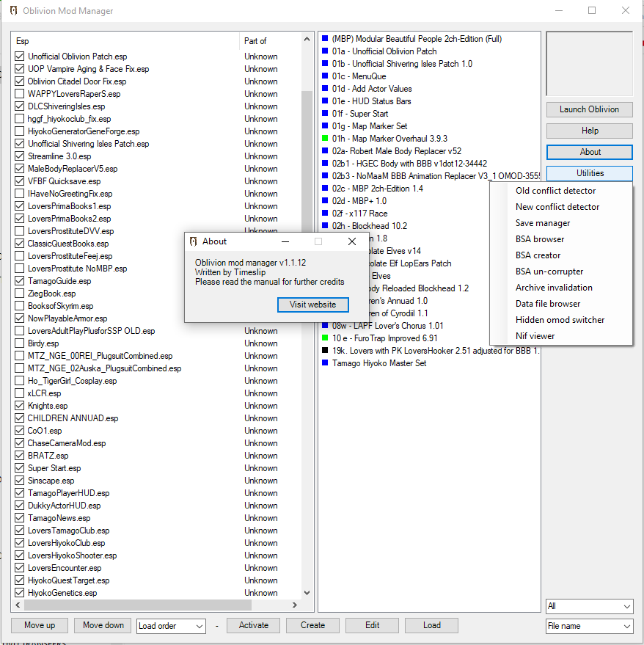Select BSA un-corrupter menu entry
This screenshot has height=645, width=644.
pyautogui.click(x=549, y=272)
